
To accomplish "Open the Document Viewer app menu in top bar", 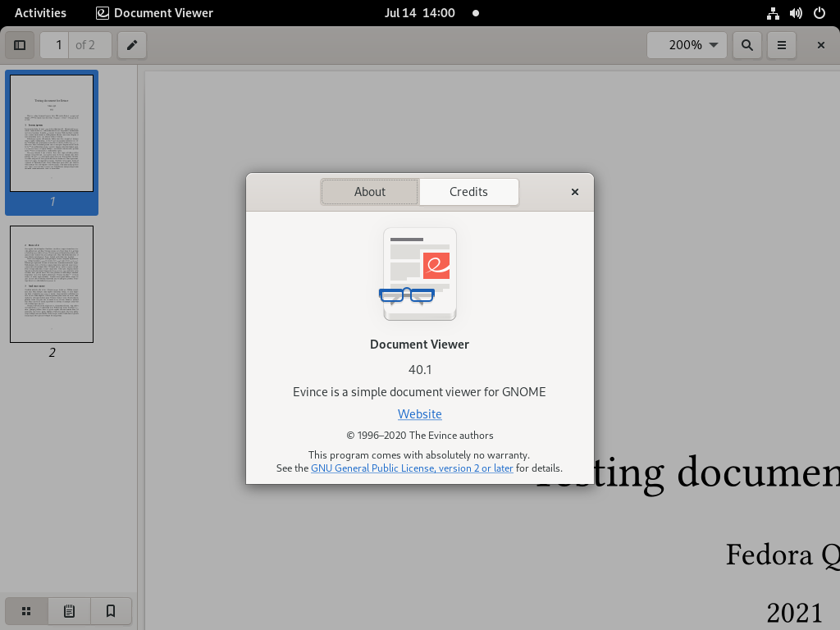I will 154,13.
